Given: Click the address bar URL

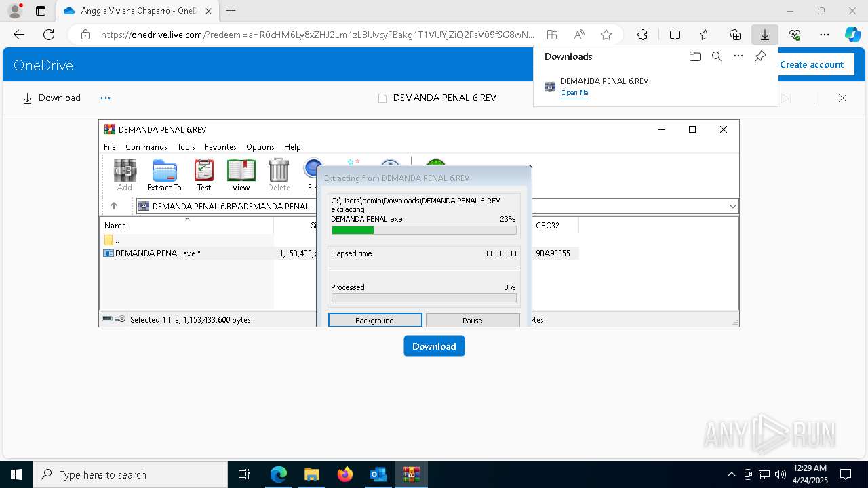Looking at the screenshot, I should [x=317, y=35].
